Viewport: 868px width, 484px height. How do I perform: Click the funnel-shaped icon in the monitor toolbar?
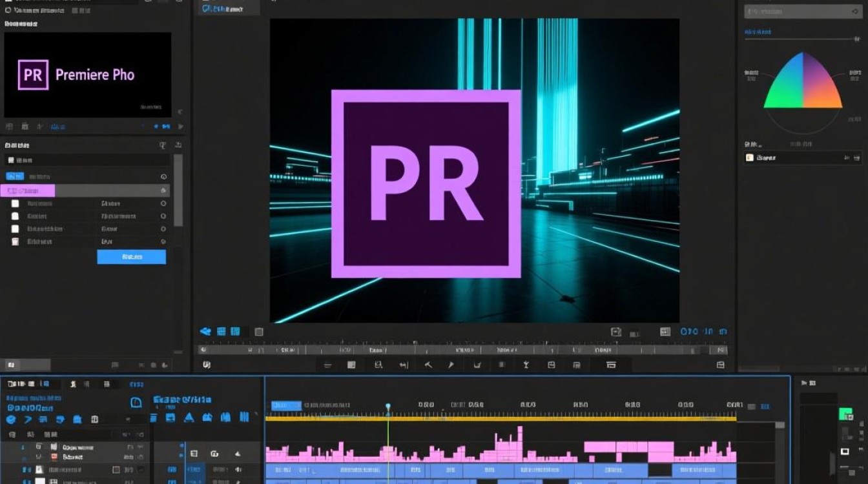coord(526,365)
